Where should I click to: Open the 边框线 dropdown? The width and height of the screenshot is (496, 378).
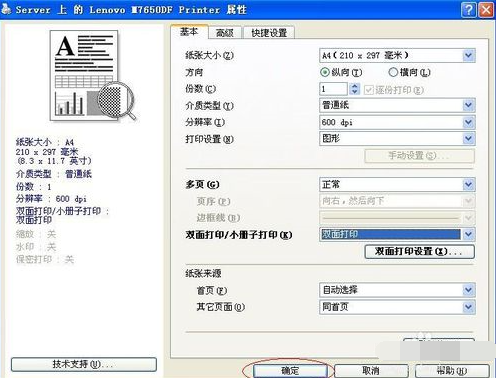397,218
